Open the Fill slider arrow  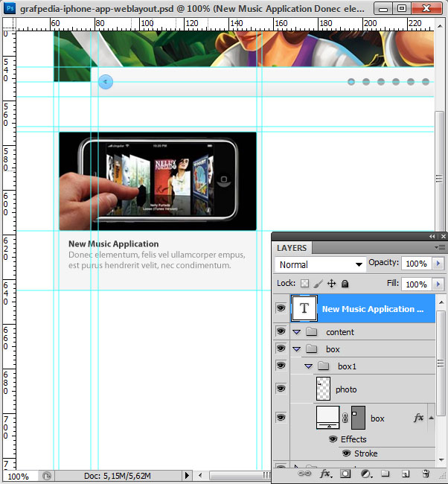(438, 284)
